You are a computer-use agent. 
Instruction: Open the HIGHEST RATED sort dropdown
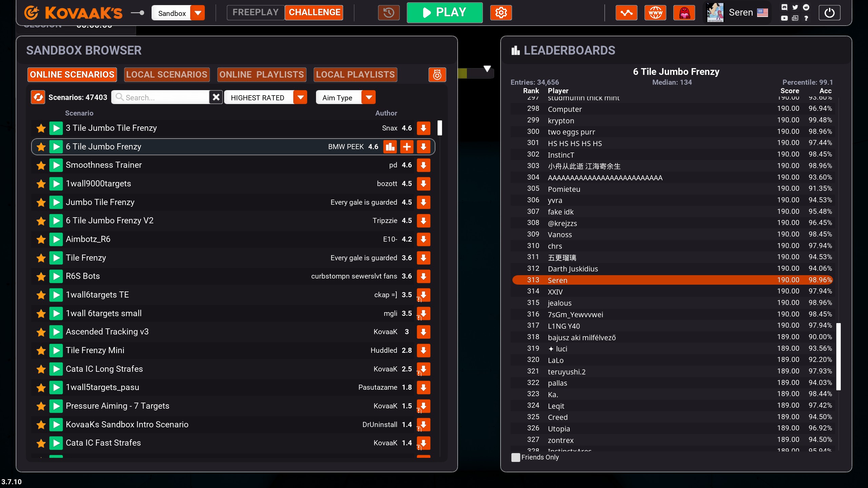tap(300, 98)
